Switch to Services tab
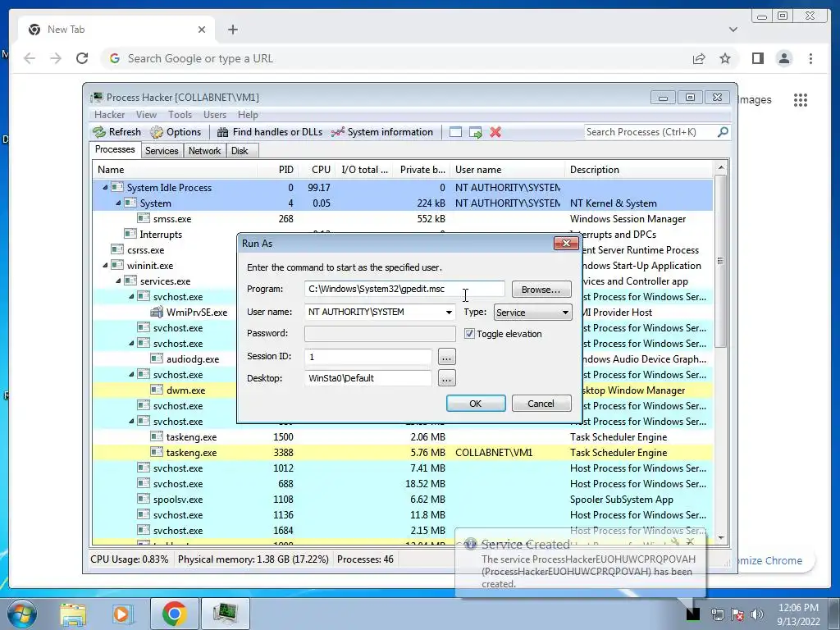The width and height of the screenshot is (840, 630). (x=162, y=151)
